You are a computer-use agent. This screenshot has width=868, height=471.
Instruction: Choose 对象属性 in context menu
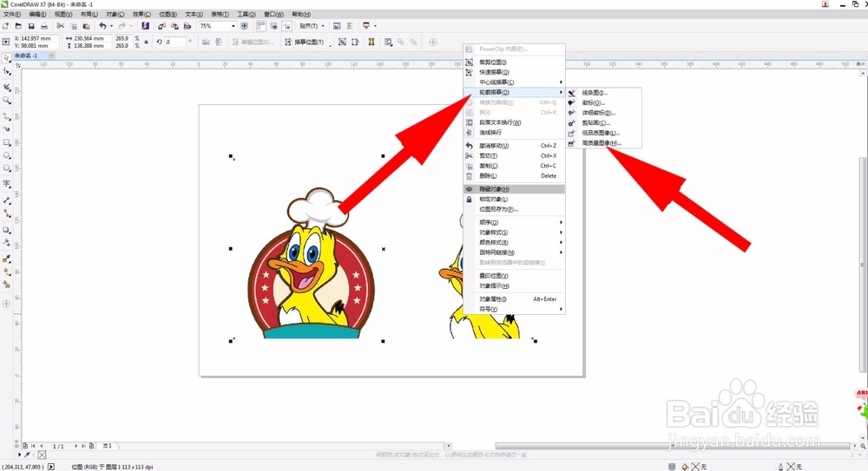click(514, 299)
